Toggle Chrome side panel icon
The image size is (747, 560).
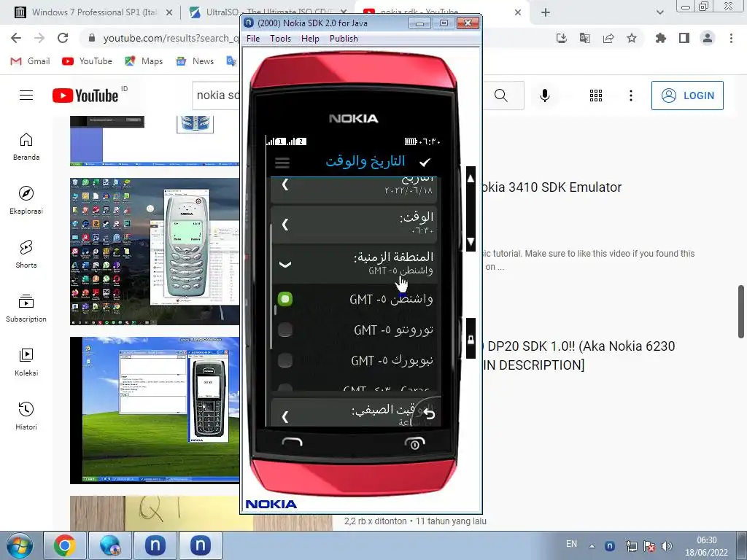[x=684, y=38]
